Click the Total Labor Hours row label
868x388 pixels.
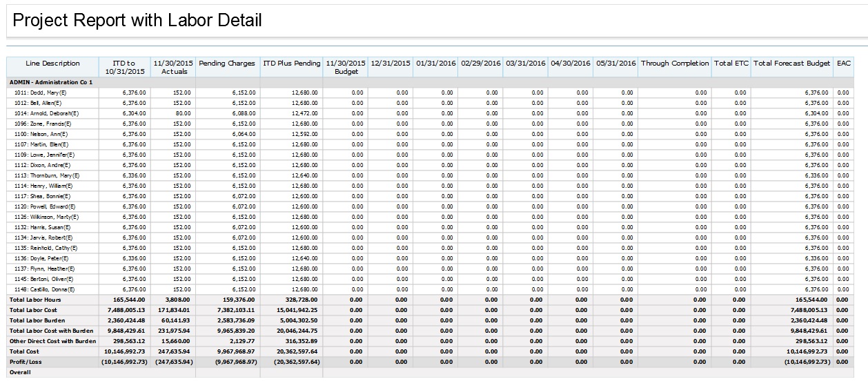point(35,300)
